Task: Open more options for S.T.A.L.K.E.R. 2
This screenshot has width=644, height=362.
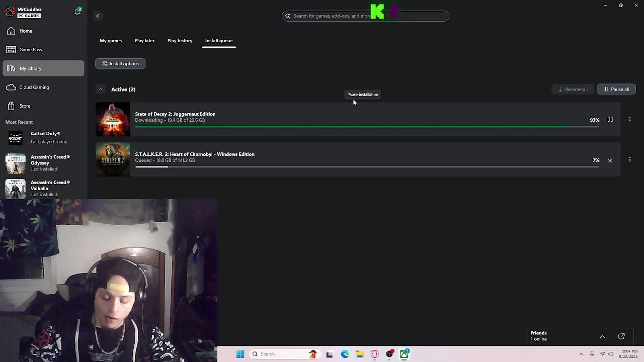Action: [630, 160]
